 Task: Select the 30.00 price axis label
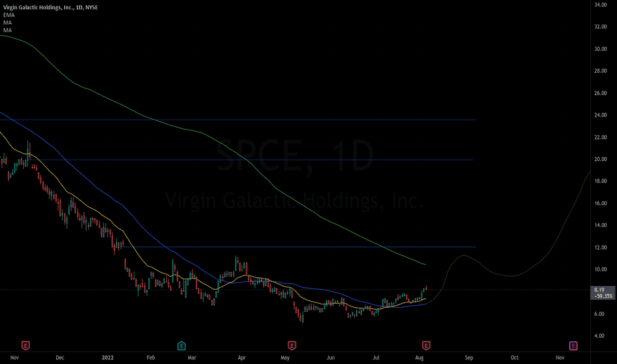tap(600, 49)
